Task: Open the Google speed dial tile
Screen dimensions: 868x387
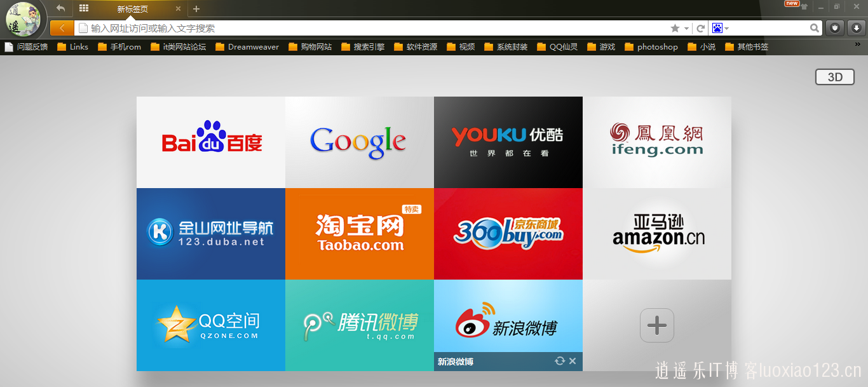Action: click(x=360, y=142)
